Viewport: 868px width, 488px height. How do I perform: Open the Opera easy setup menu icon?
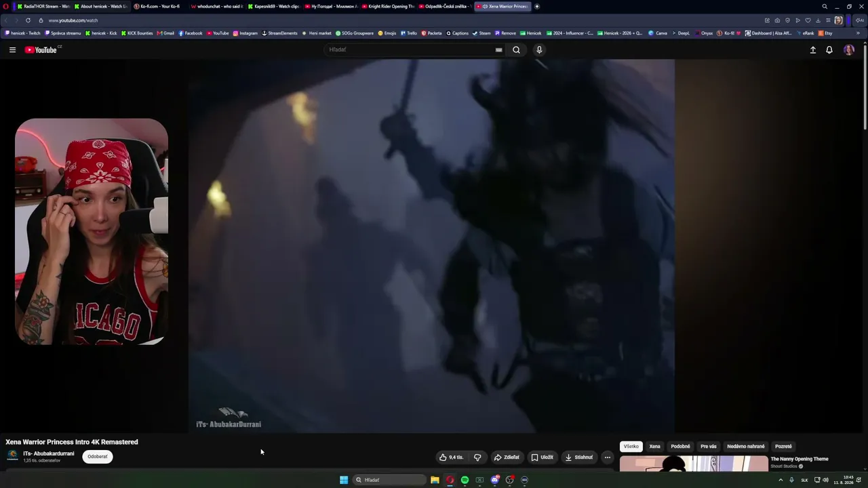pos(828,20)
